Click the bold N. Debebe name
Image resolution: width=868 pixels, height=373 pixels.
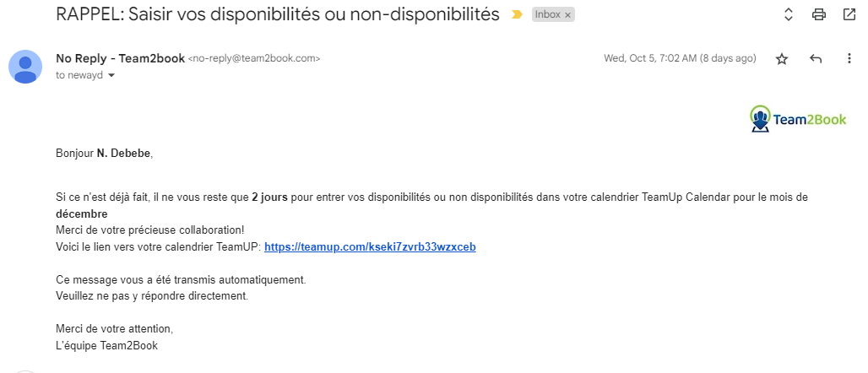click(x=123, y=154)
